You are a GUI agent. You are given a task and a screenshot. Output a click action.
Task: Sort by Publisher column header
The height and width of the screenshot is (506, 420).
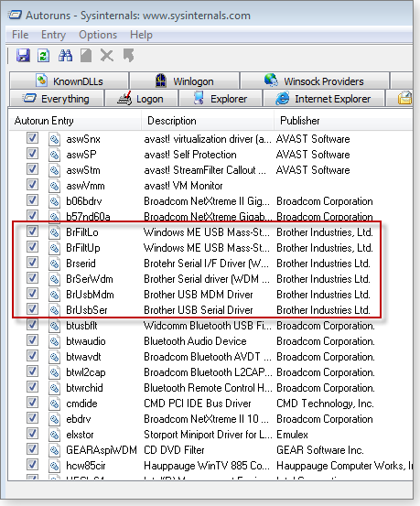[x=343, y=121]
